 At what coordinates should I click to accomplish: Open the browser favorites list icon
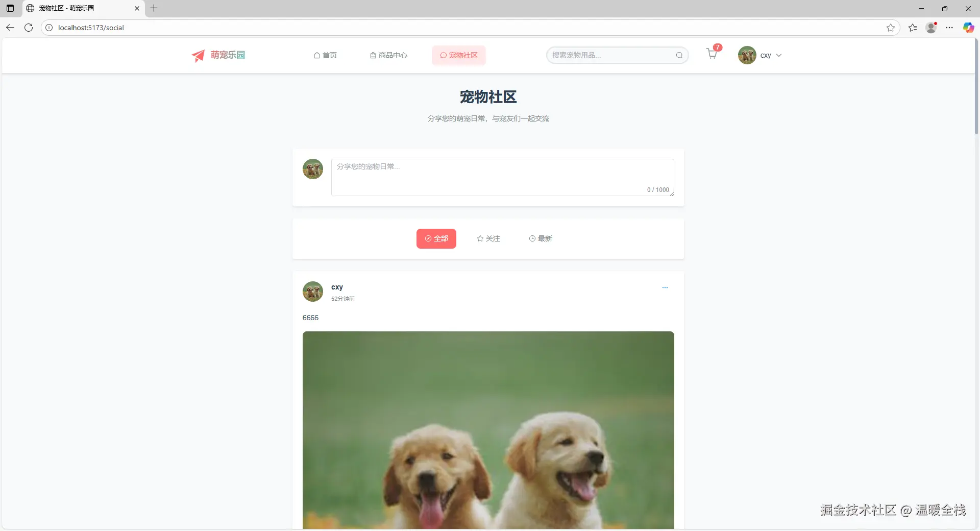pyautogui.click(x=913, y=28)
